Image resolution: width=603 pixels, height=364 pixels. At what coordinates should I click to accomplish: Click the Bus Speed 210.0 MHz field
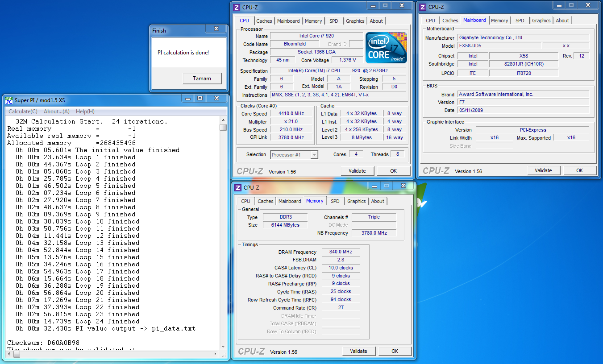click(291, 130)
